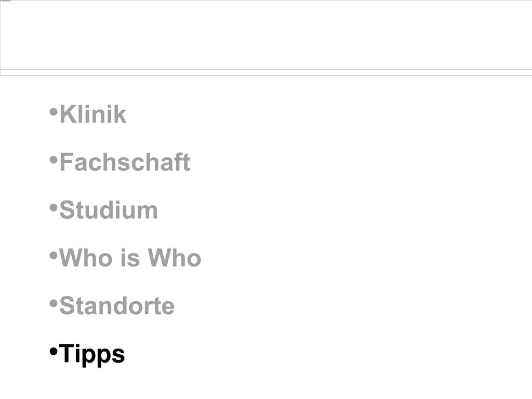Click the bullet dot before Fachschaft
Screen dimensions: 532x399
click(x=54, y=159)
